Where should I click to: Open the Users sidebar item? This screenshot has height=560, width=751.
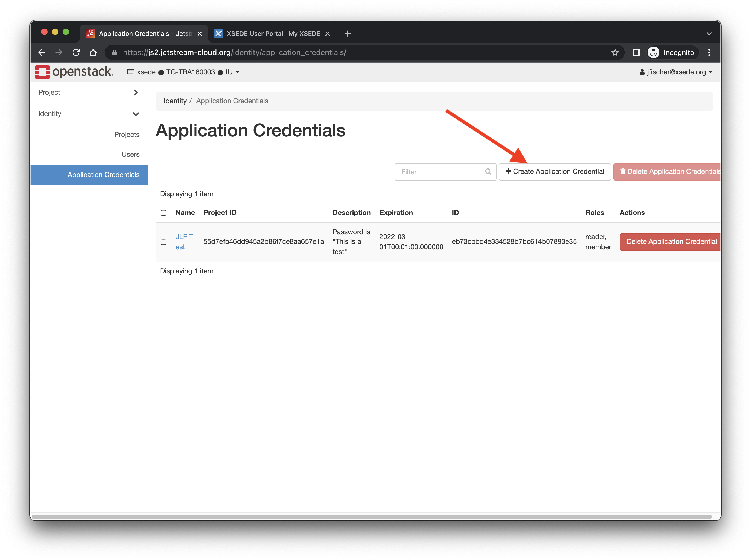point(130,154)
